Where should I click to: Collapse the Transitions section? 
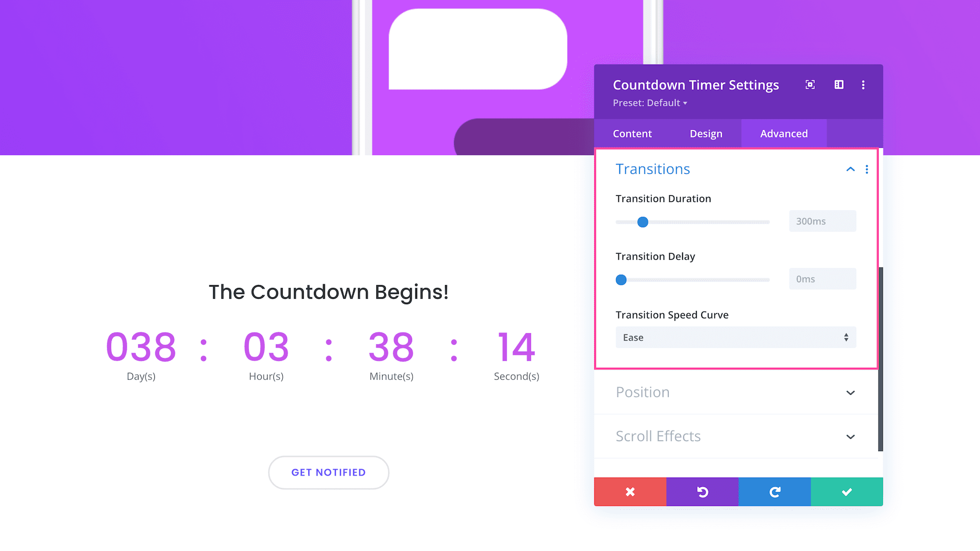click(x=850, y=169)
